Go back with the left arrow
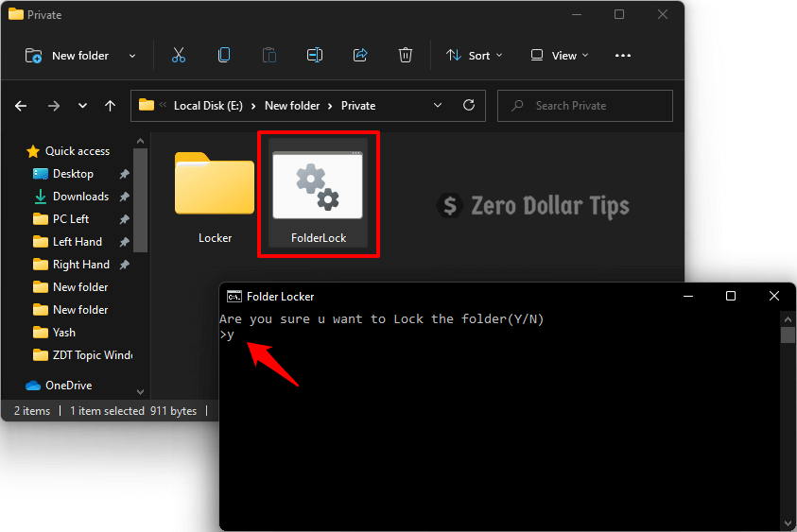Screen dimensions: 797x532 (x=21, y=106)
